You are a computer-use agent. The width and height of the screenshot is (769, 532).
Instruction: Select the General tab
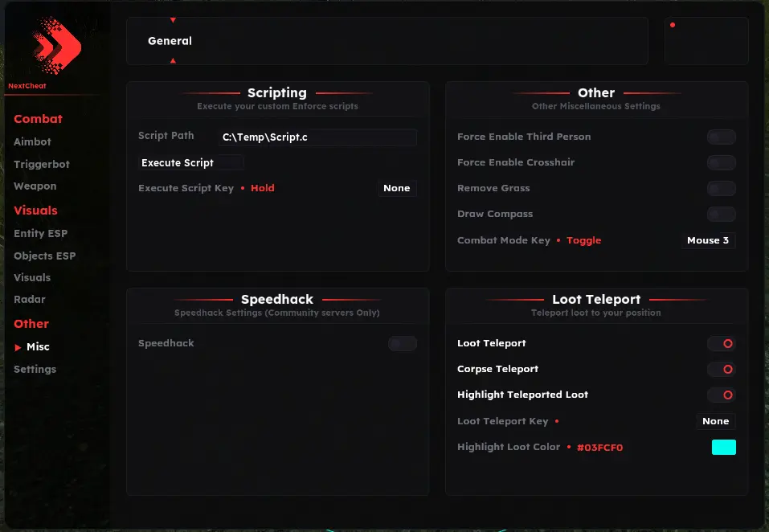[x=170, y=41]
